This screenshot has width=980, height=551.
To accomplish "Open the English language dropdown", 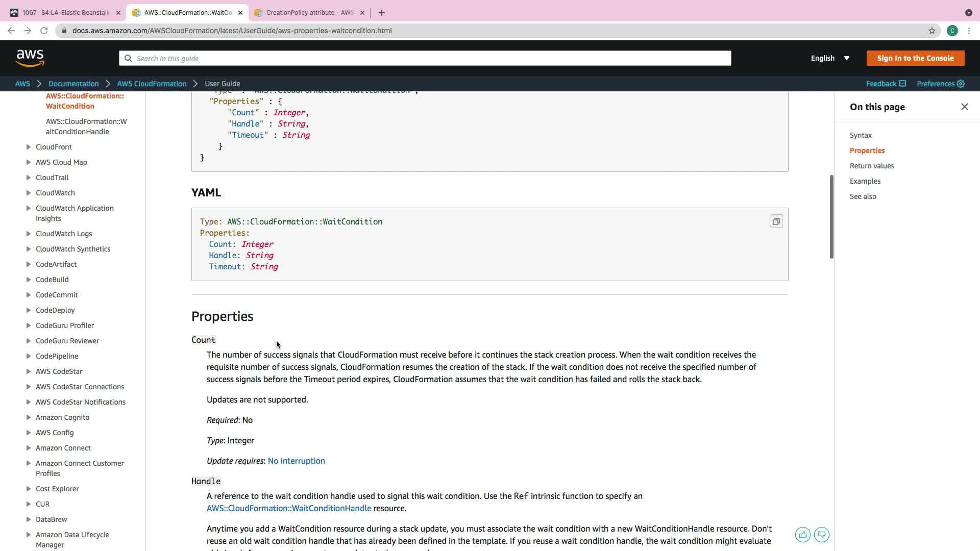I will coord(830,58).
